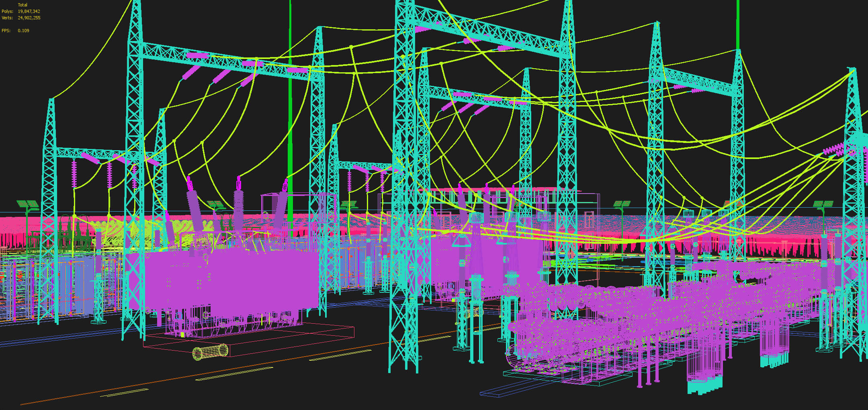Image resolution: width=868 pixels, height=410 pixels.
Task: Click the vertex count '24,902,255'
Action: (29, 18)
